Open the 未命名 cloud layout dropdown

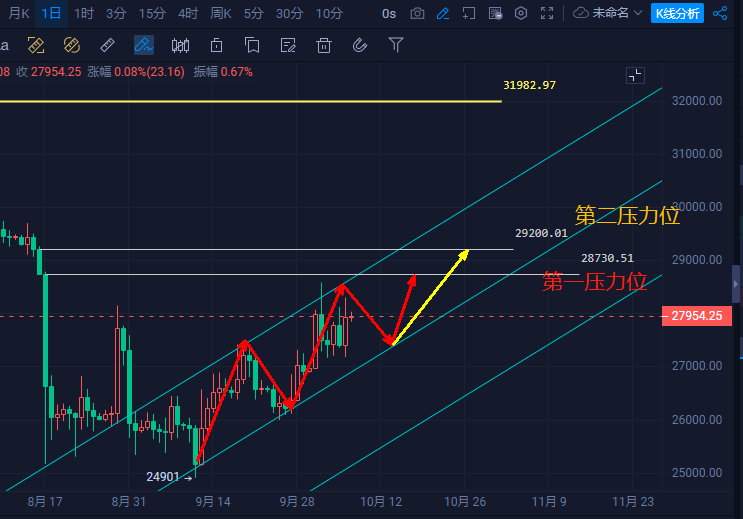tap(607, 13)
